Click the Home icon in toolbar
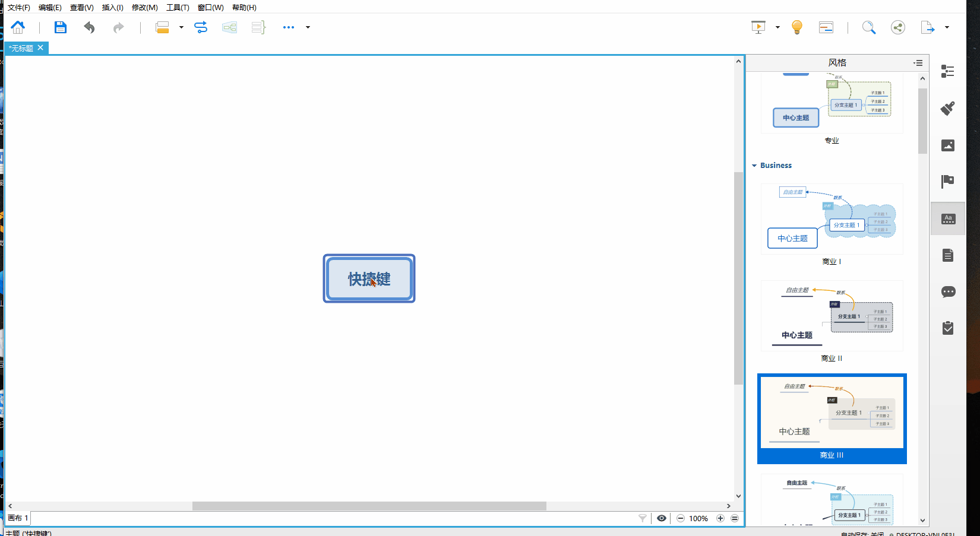The image size is (980, 536). (x=18, y=27)
